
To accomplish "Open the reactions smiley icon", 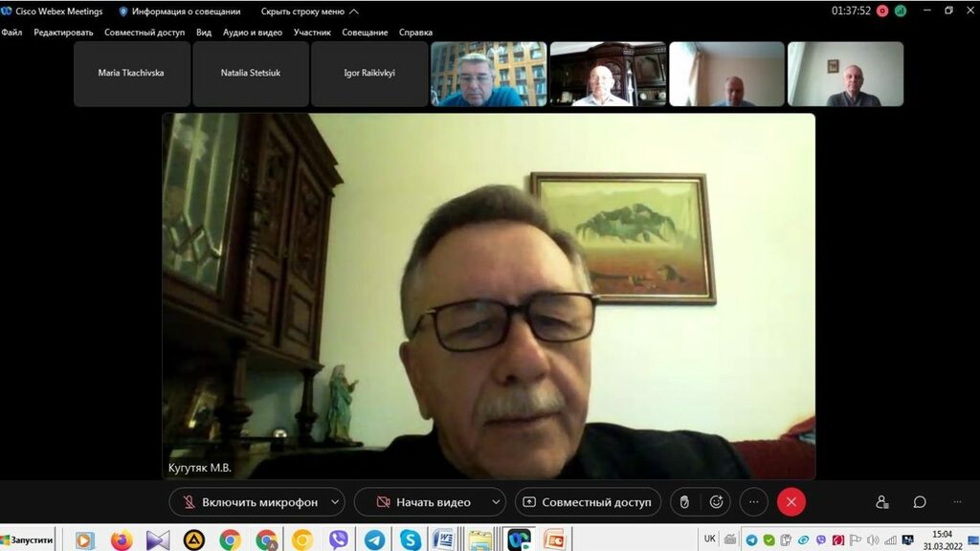I will (x=716, y=502).
